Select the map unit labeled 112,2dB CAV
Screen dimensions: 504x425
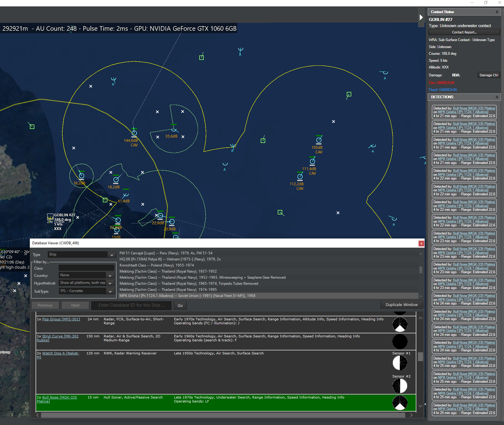click(300, 176)
